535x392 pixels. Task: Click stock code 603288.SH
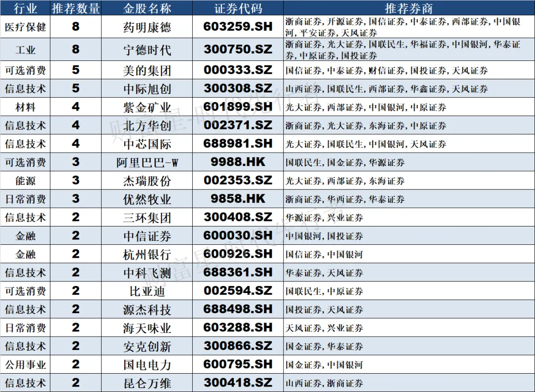[238, 329]
